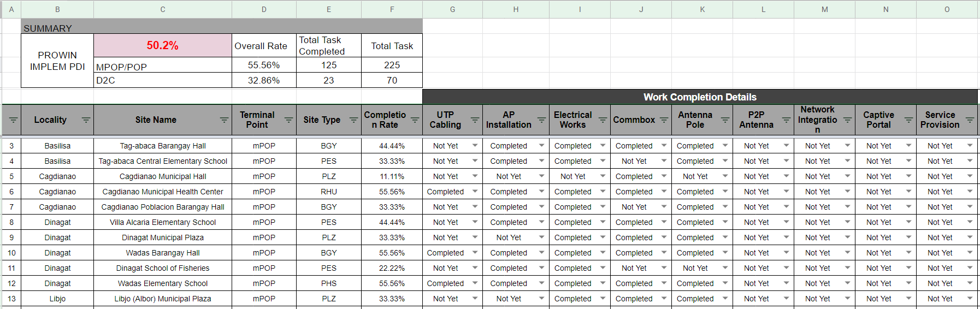Select the Work Completion Details header cell
Image resolution: width=980 pixels, height=309 pixels.
700,97
